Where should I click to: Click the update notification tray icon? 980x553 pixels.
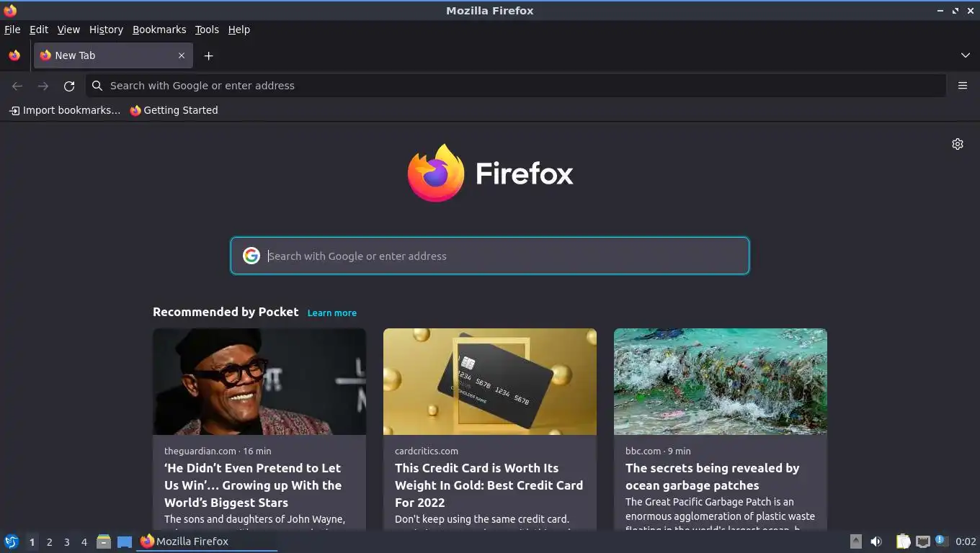(x=942, y=541)
